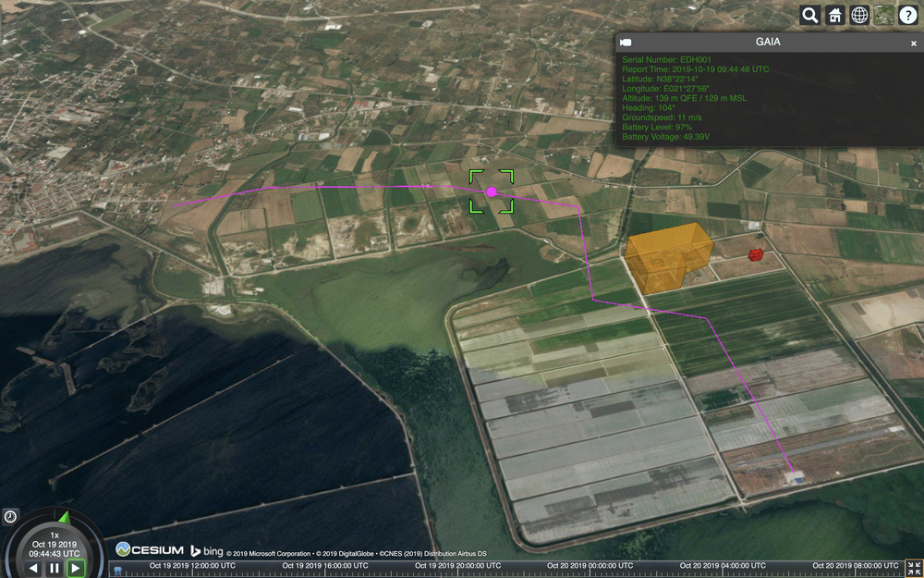Click the green speed shuttle ring pointer
This screenshot has height=578, width=924.
[64, 516]
